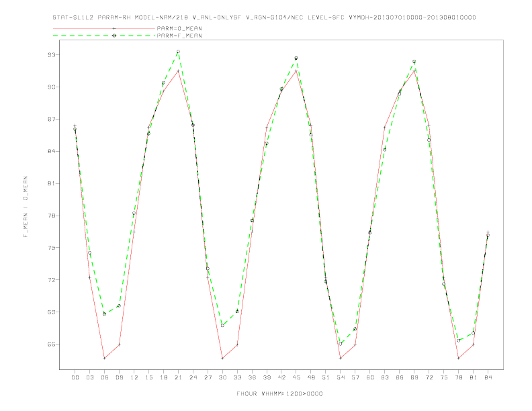Viewport: 532px width, 411px height.
Task: Click the O_MEAN plus marker at hour 30 minimum
Action: [222, 358]
